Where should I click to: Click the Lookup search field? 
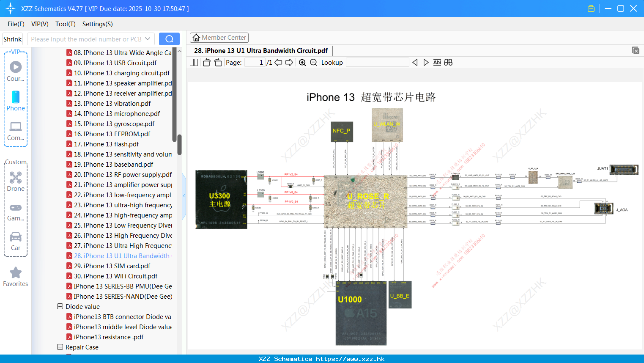377,63
